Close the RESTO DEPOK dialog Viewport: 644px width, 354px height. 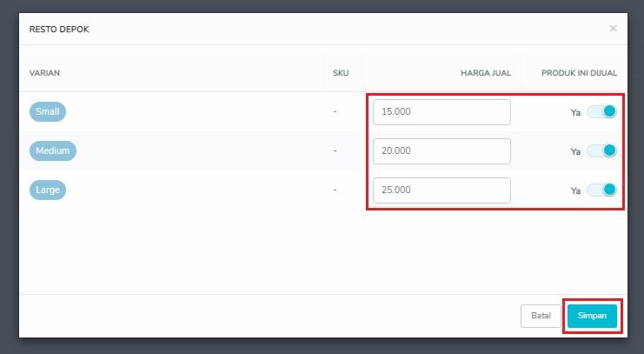(613, 29)
